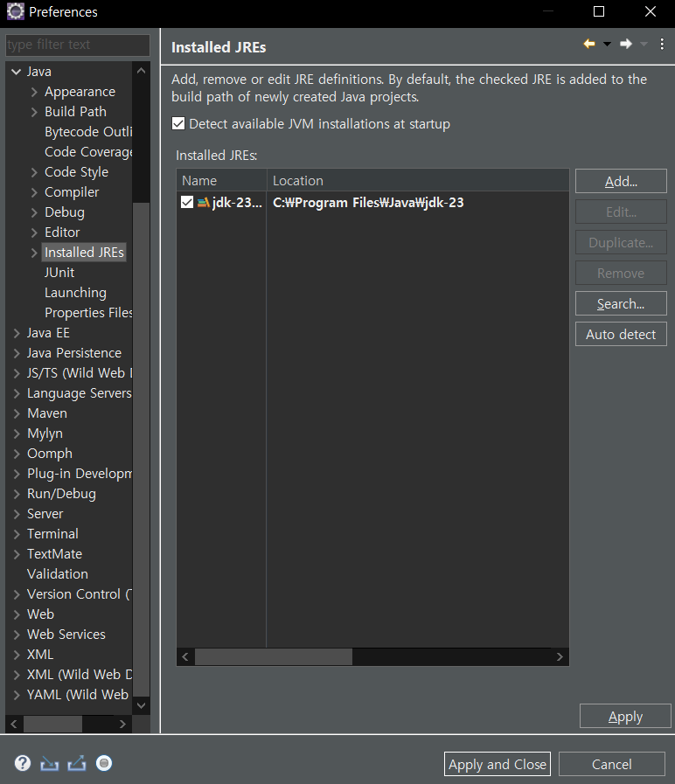Expand the Appearance tree node
The image size is (675, 784).
coord(34,92)
